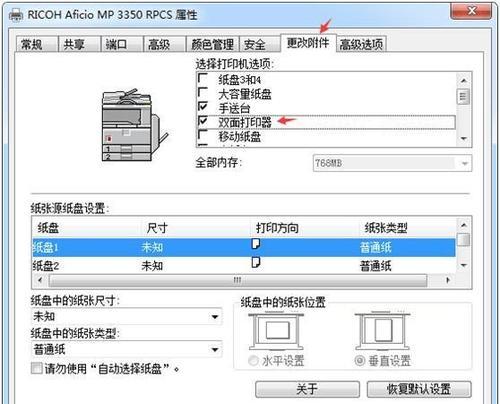This screenshot has height=404, width=500.
Task: Check the 请勿使用"自动选择纸盘" checkbox
Action: (x=37, y=368)
